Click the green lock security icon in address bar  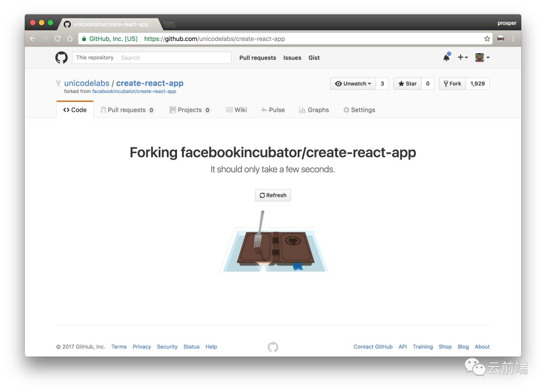tap(84, 38)
